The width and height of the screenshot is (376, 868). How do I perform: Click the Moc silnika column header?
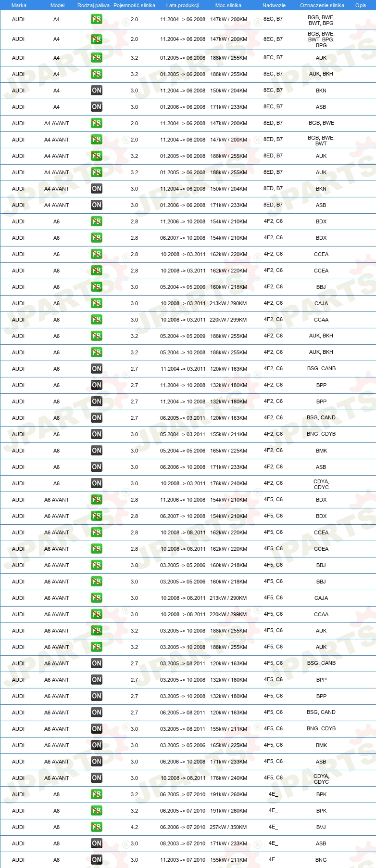pyautogui.click(x=228, y=5)
